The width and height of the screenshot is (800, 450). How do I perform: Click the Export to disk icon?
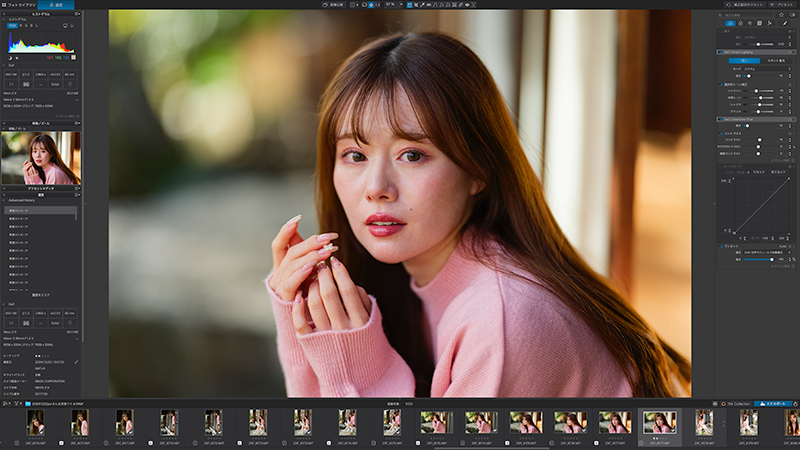click(x=772, y=404)
